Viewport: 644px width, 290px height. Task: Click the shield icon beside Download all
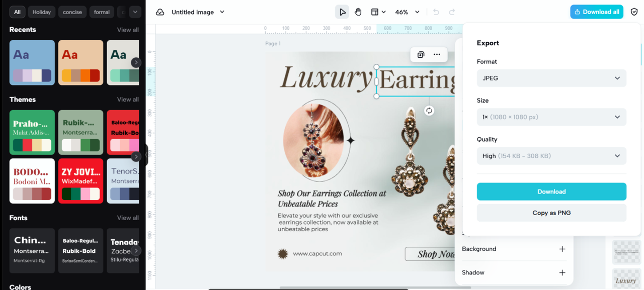[x=634, y=12]
